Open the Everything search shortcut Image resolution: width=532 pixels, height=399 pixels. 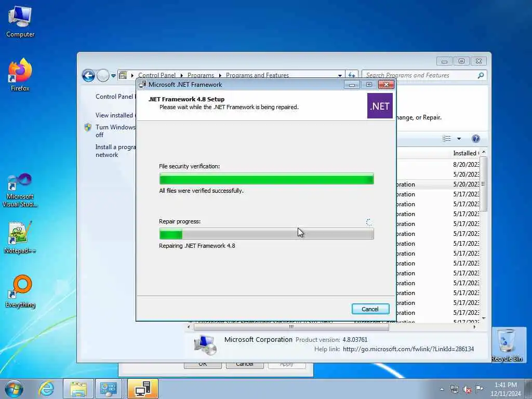coord(20,291)
